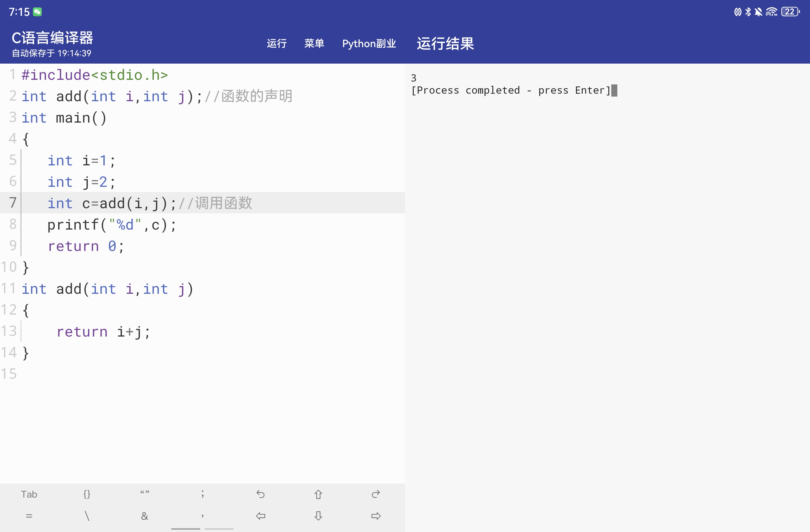Tap the undo arrow icon
Screen dimensions: 810x532
point(260,494)
